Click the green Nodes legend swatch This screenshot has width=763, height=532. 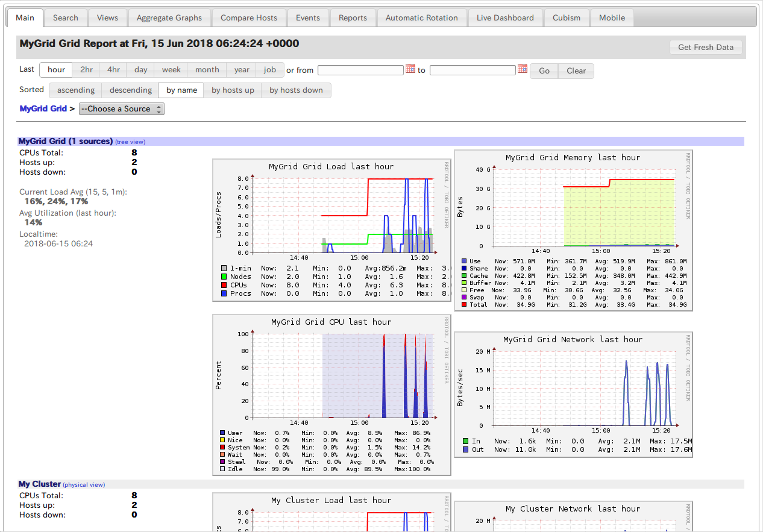click(224, 277)
